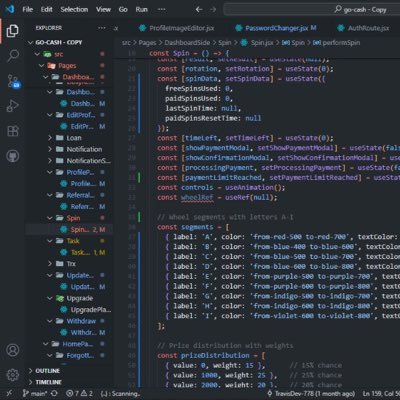This screenshot has width=400, height=400.
Task: Open the File menu
Action: (x=28, y=9)
